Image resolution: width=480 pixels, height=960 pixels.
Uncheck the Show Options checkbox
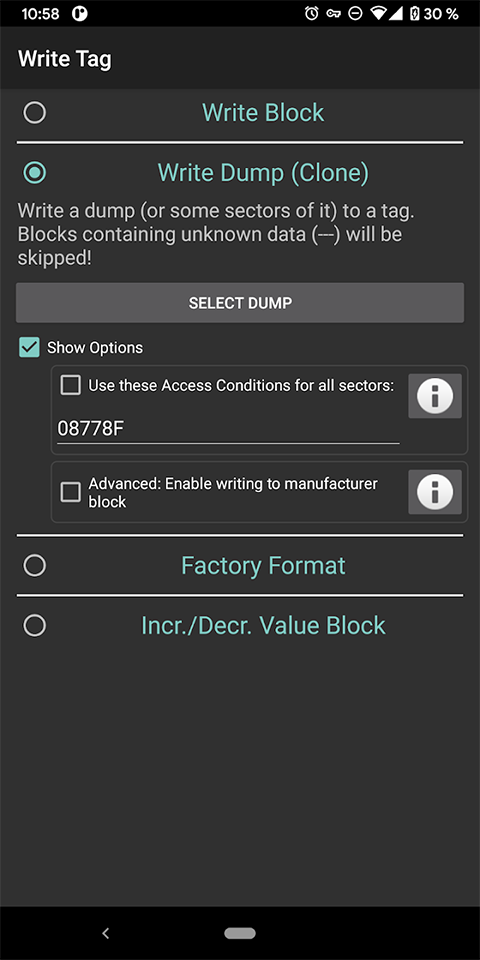(29, 347)
